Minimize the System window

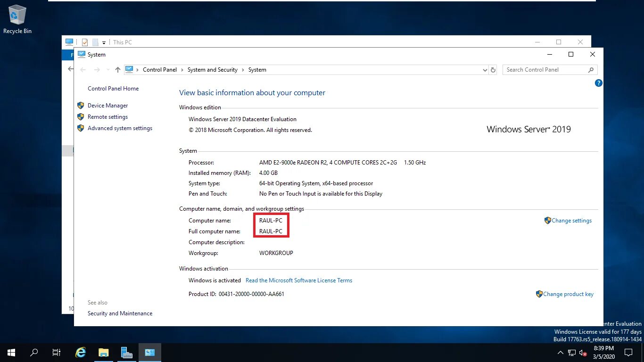tap(549, 54)
